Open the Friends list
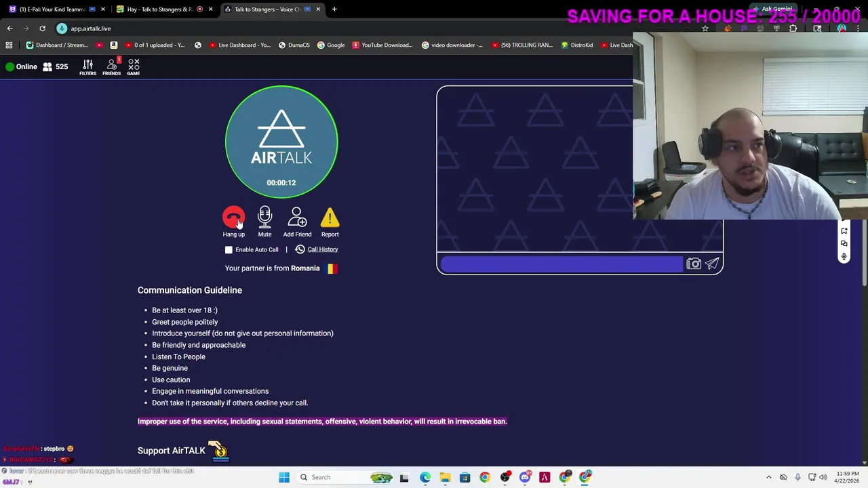Image resolution: width=868 pixels, height=488 pixels. [112, 66]
